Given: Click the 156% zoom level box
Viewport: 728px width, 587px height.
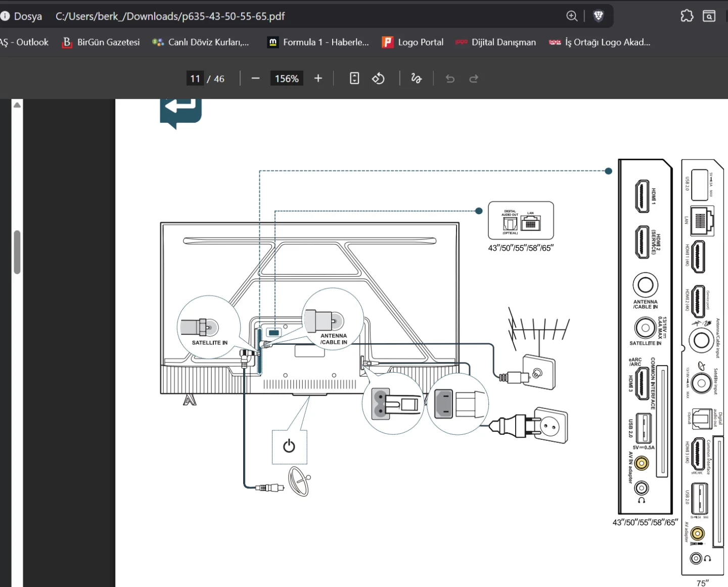Looking at the screenshot, I should click(287, 78).
